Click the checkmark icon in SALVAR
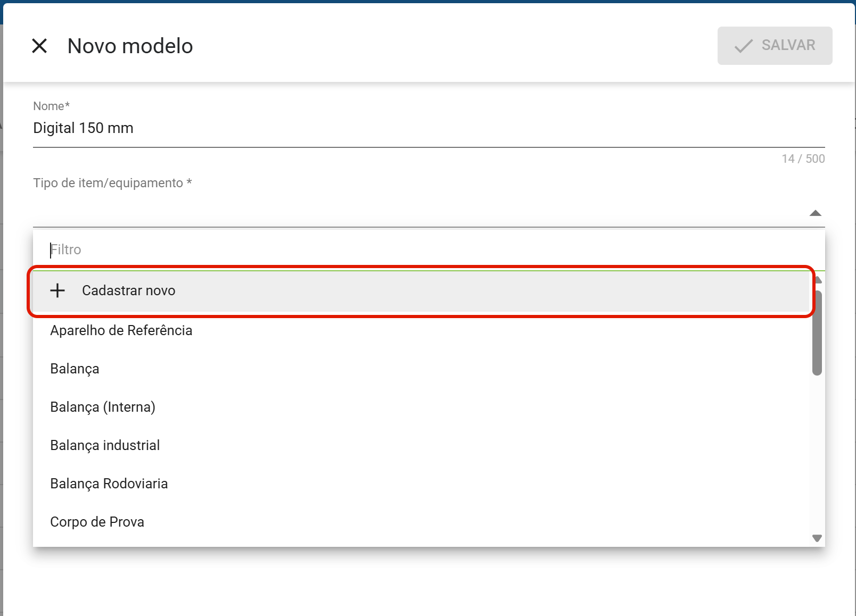Image resolution: width=856 pixels, height=616 pixels. [x=744, y=46]
